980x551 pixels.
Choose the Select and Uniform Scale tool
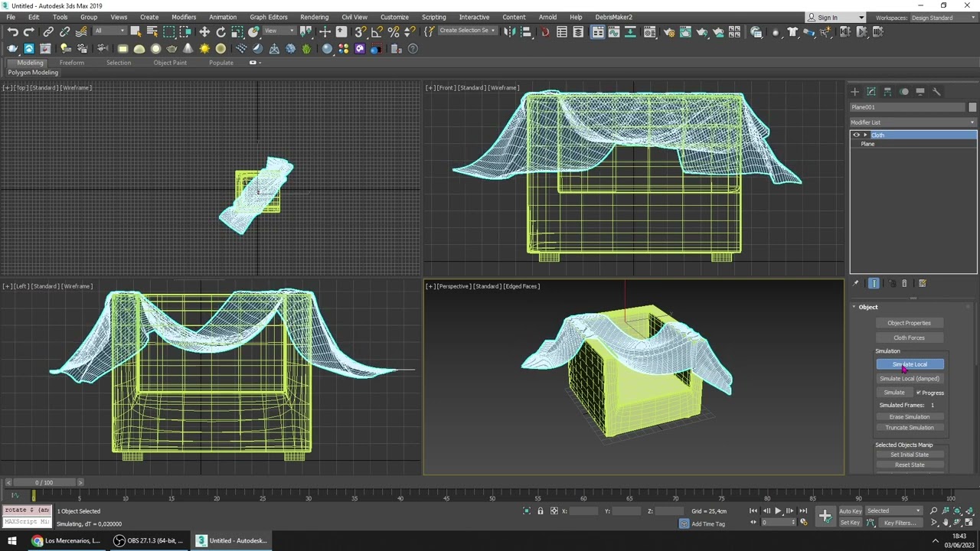[237, 31]
